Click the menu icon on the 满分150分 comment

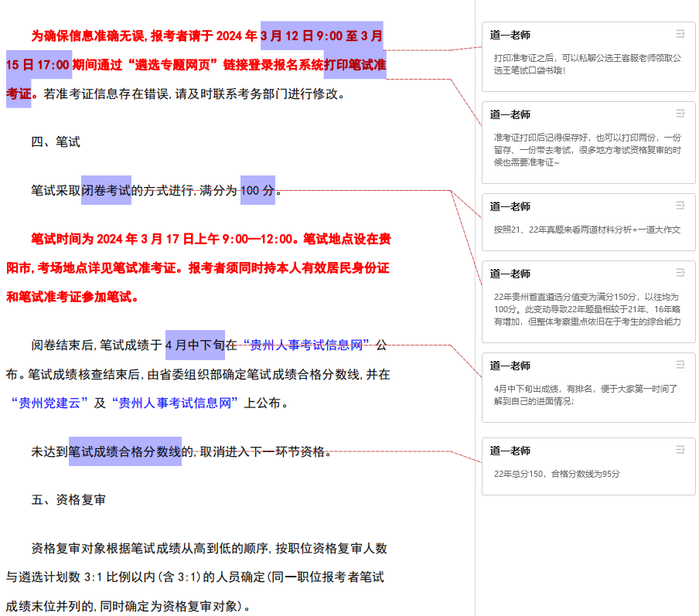(x=680, y=273)
